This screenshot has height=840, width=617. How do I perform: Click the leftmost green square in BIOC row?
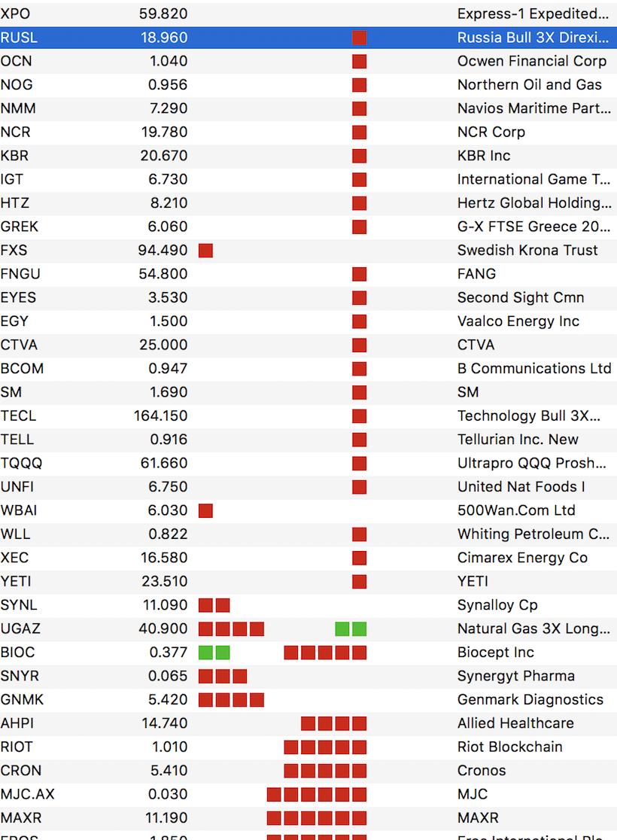tap(205, 653)
